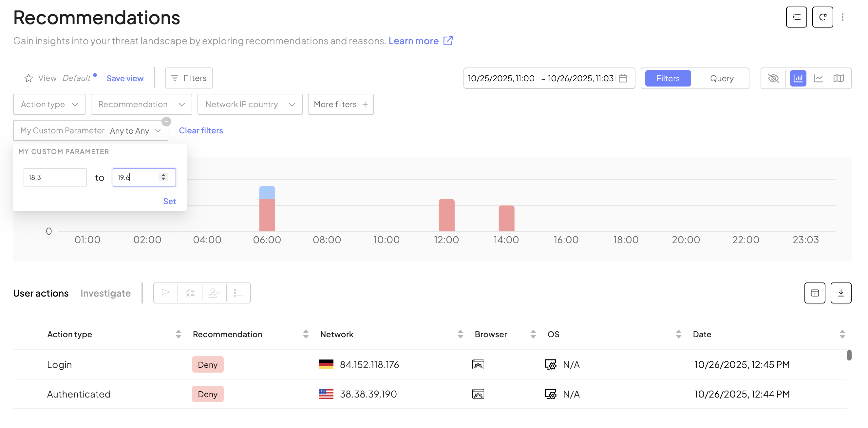The height and width of the screenshot is (428, 868).
Task: Switch to the Investigate tab
Action: click(x=105, y=293)
